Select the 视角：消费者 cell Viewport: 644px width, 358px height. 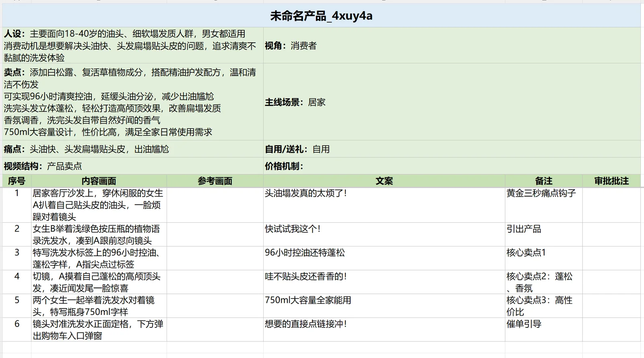[452, 46]
